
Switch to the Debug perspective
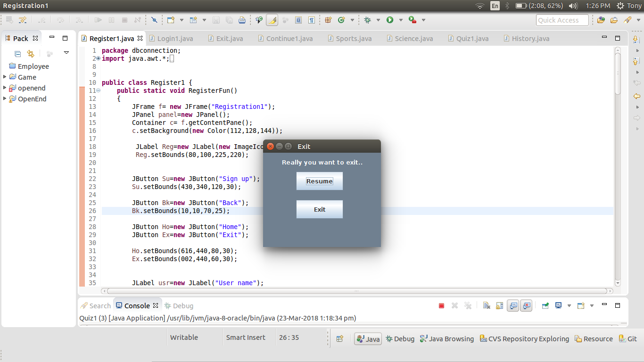[x=400, y=338]
